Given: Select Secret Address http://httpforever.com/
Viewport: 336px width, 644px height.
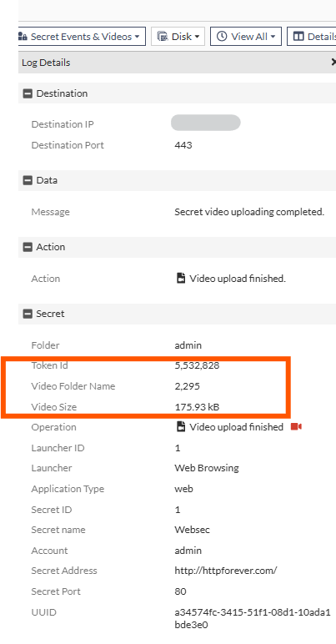Looking at the screenshot, I should point(226,571).
